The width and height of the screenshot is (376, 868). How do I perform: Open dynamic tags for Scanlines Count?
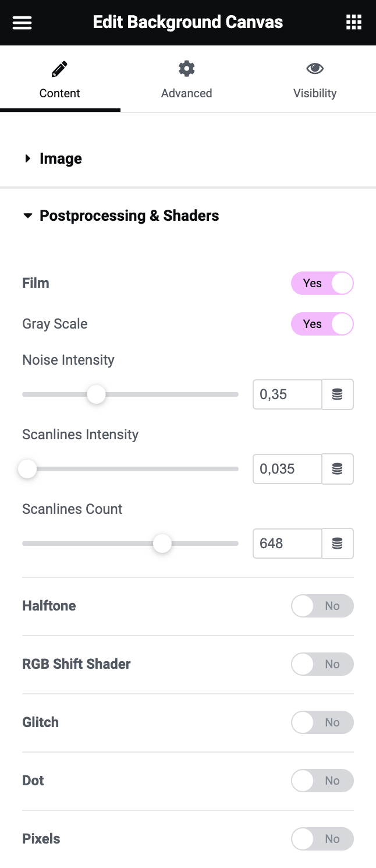338,544
